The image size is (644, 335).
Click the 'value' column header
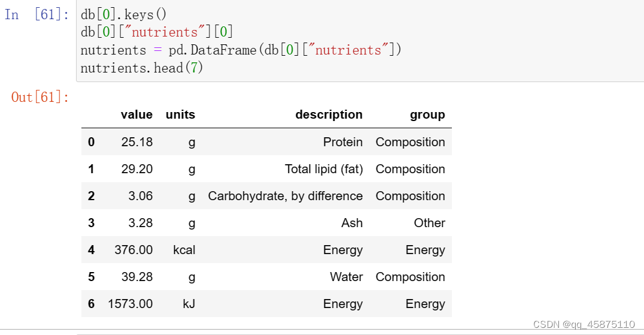click(x=136, y=114)
